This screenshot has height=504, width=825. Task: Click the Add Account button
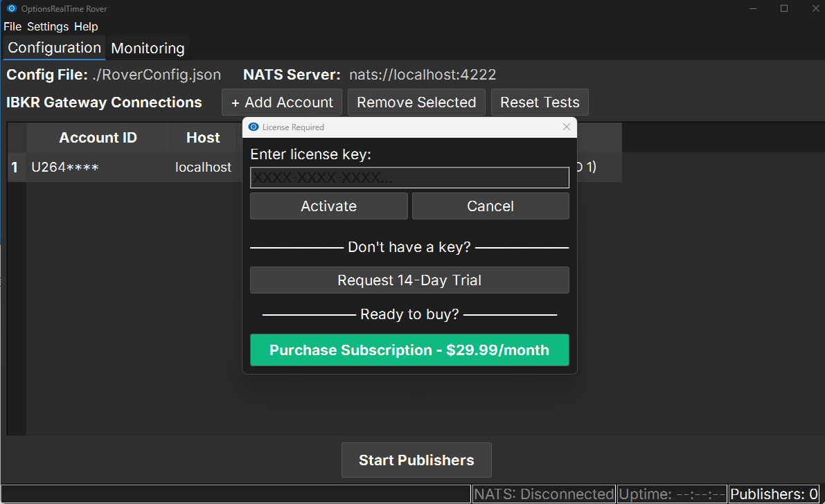click(282, 102)
